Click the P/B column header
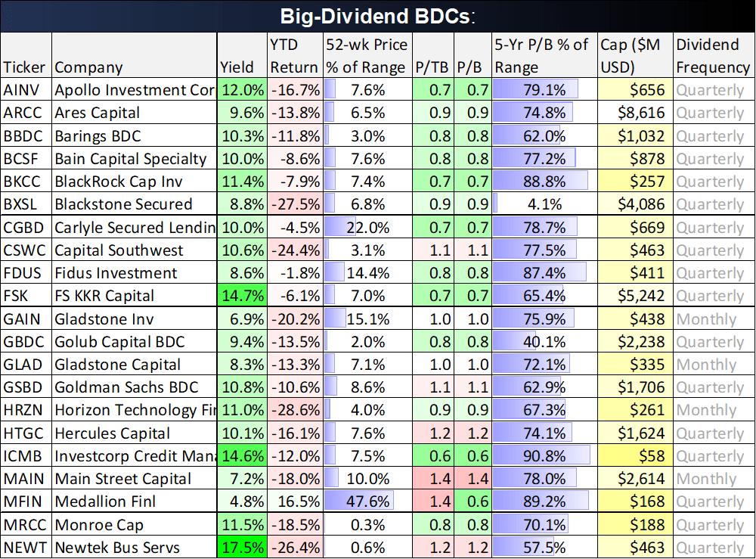756x559 pixels. click(472, 55)
